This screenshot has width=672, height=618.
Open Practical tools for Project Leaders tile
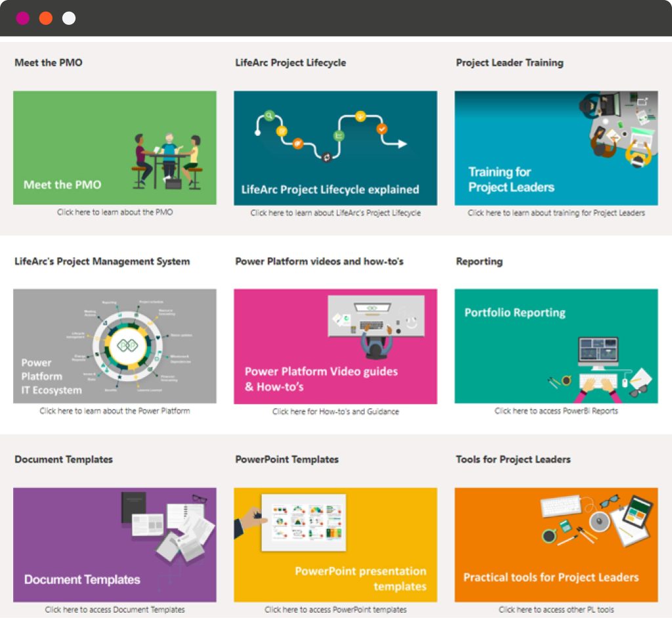(556, 544)
